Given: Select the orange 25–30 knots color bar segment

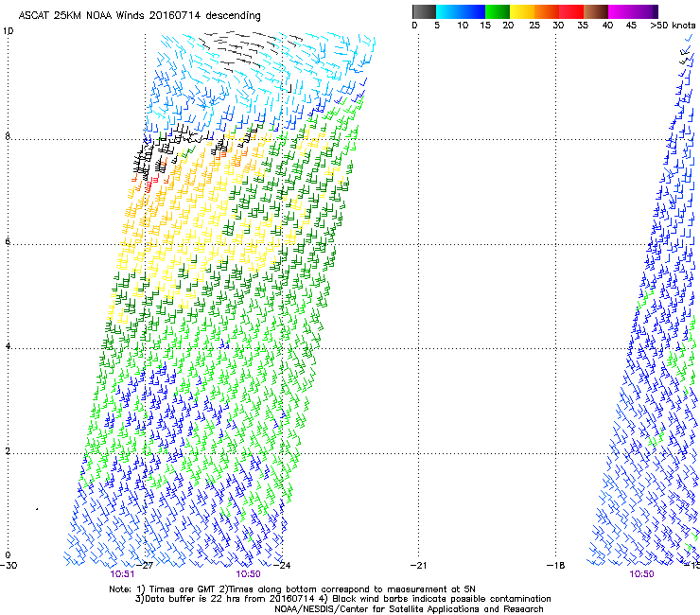Looking at the screenshot, I should click(547, 11).
